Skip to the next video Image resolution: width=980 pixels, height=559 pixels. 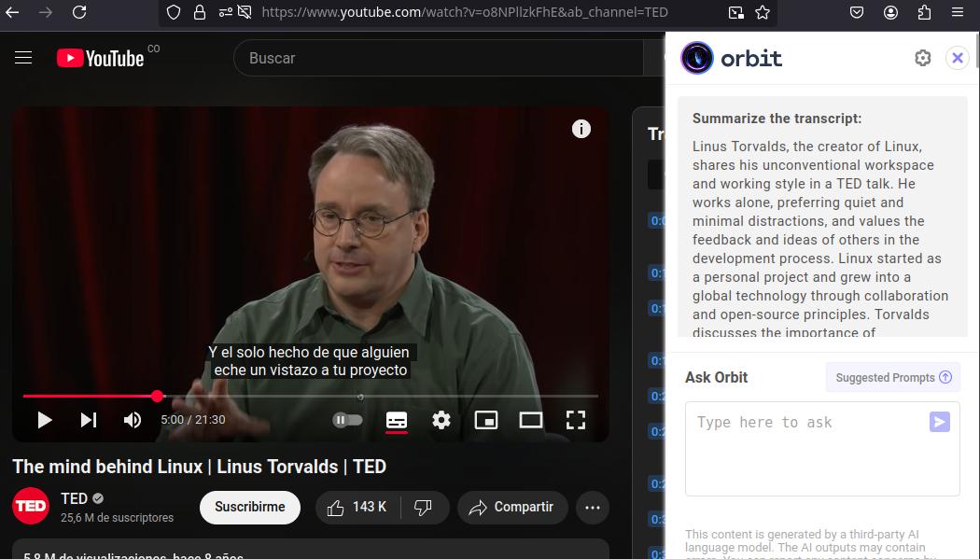point(89,420)
